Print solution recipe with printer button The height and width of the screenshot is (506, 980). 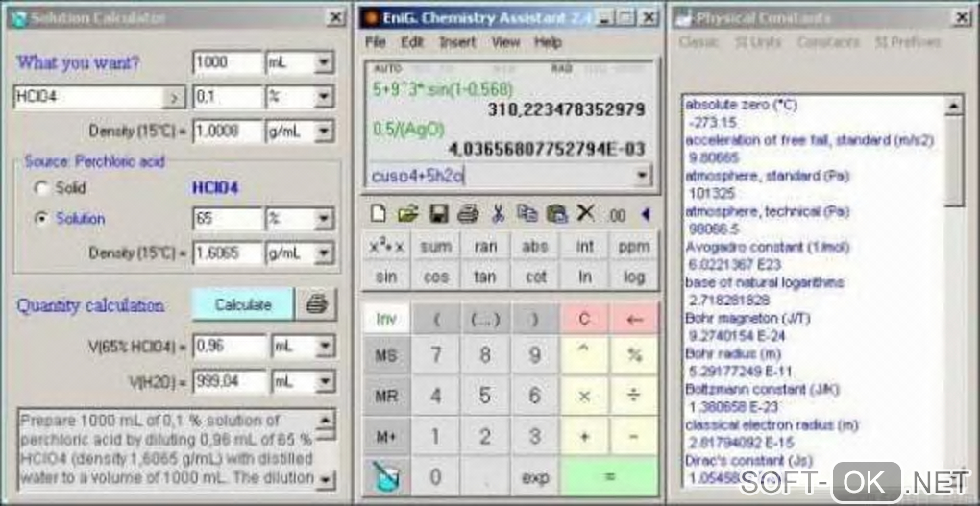click(x=317, y=305)
